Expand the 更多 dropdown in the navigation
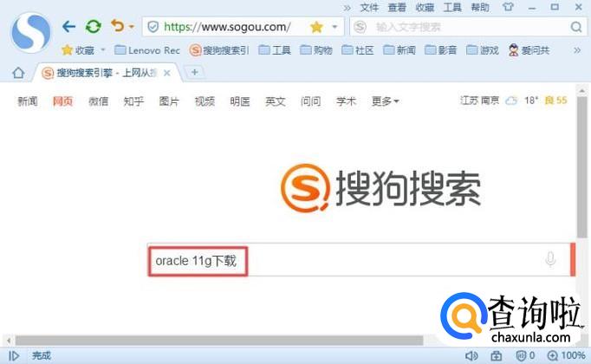This screenshot has width=591, height=364. [385, 101]
